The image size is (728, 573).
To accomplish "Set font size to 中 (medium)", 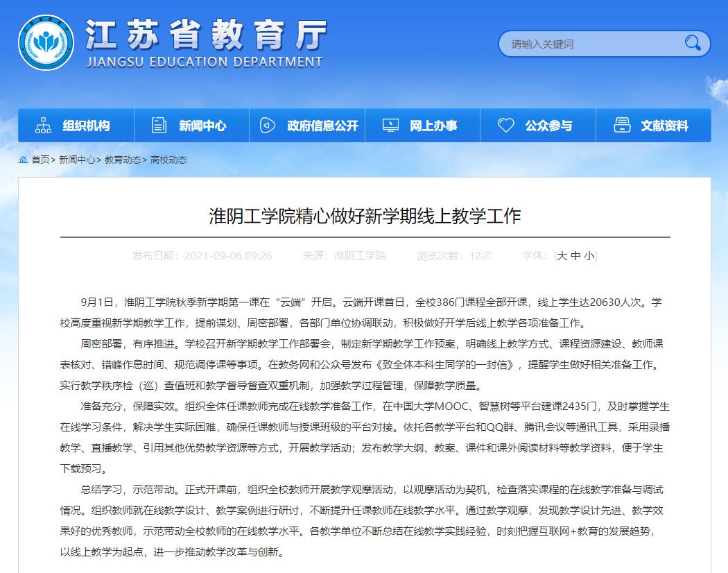I will point(575,256).
